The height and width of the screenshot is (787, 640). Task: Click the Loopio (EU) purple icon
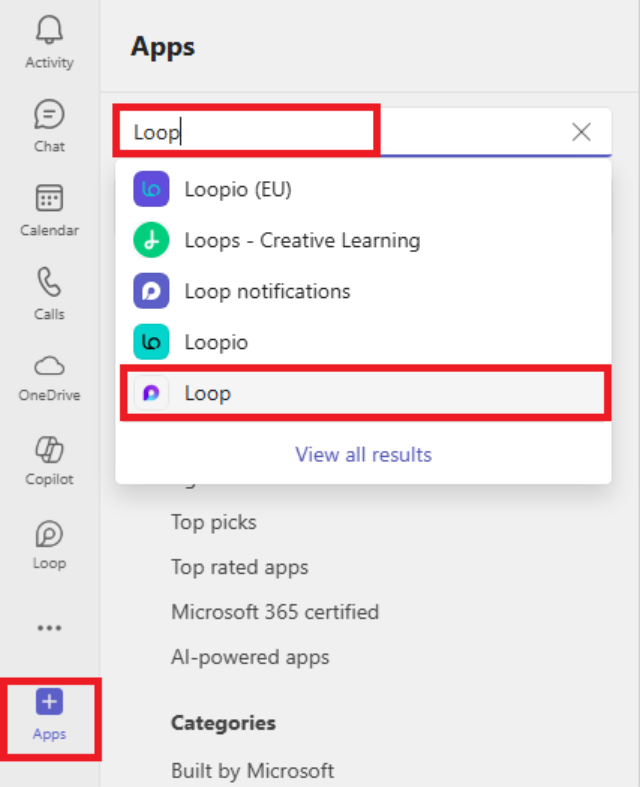coord(151,189)
